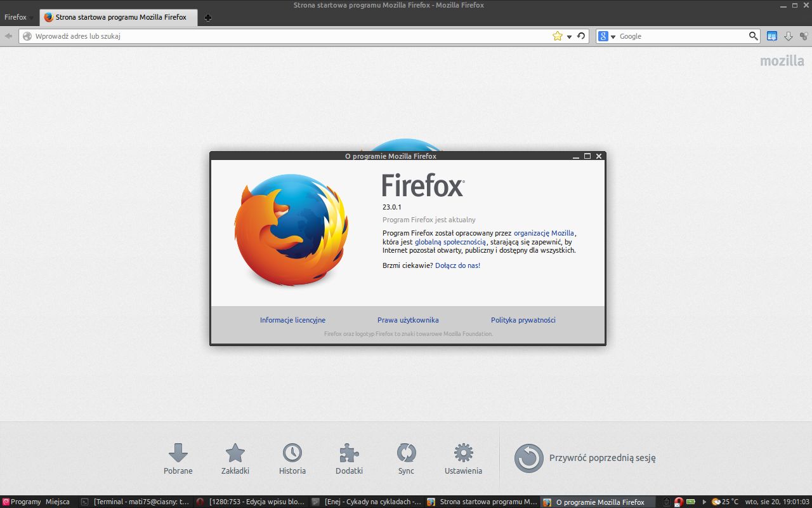
Task: Click the clock showing wto, sie 20, 19:01:03
Action: coord(777,502)
